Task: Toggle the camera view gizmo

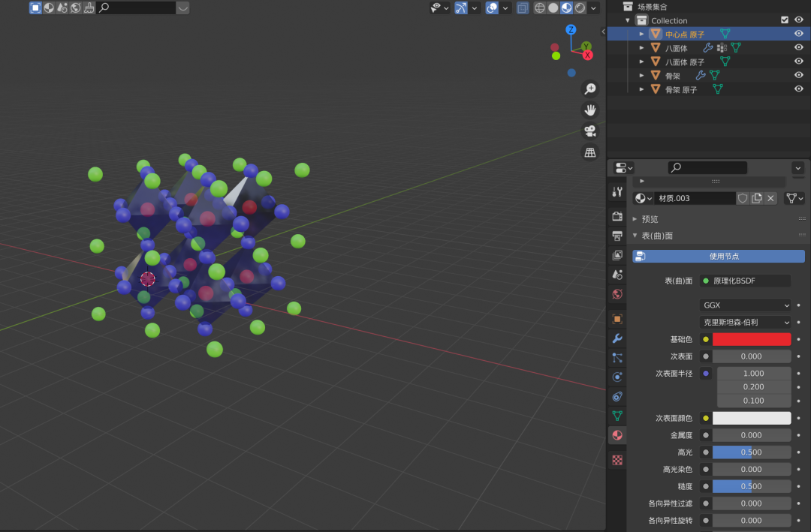Action: click(x=590, y=131)
